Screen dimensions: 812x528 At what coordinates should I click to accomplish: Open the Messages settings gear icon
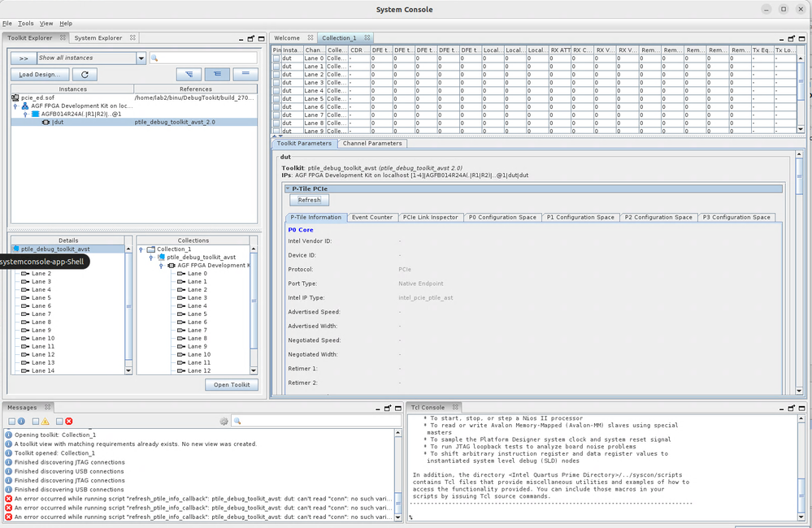[224, 422]
